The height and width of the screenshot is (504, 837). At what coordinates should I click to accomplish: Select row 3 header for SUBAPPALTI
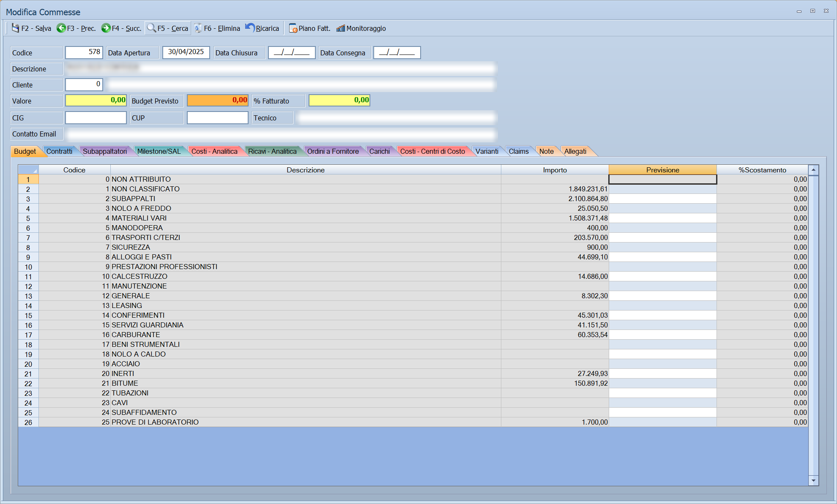(x=28, y=199)
